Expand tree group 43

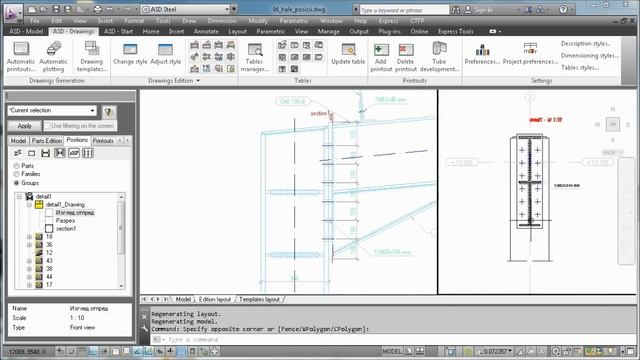coord(29,261)
